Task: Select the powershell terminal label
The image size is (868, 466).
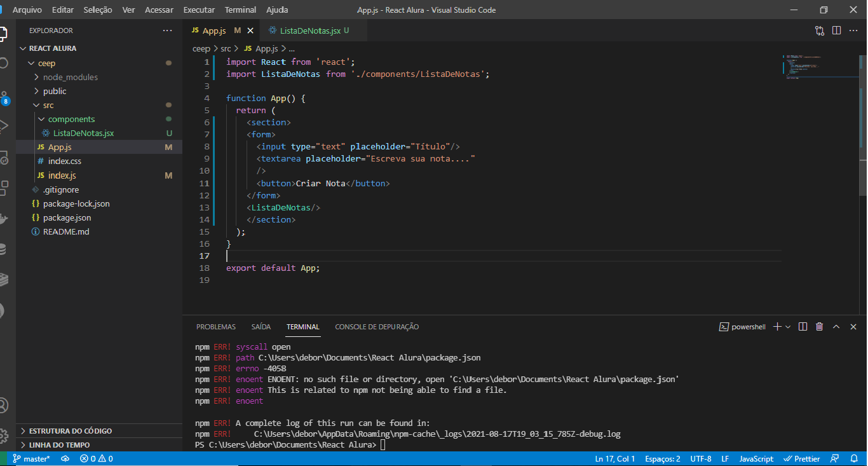Action: 742,327
